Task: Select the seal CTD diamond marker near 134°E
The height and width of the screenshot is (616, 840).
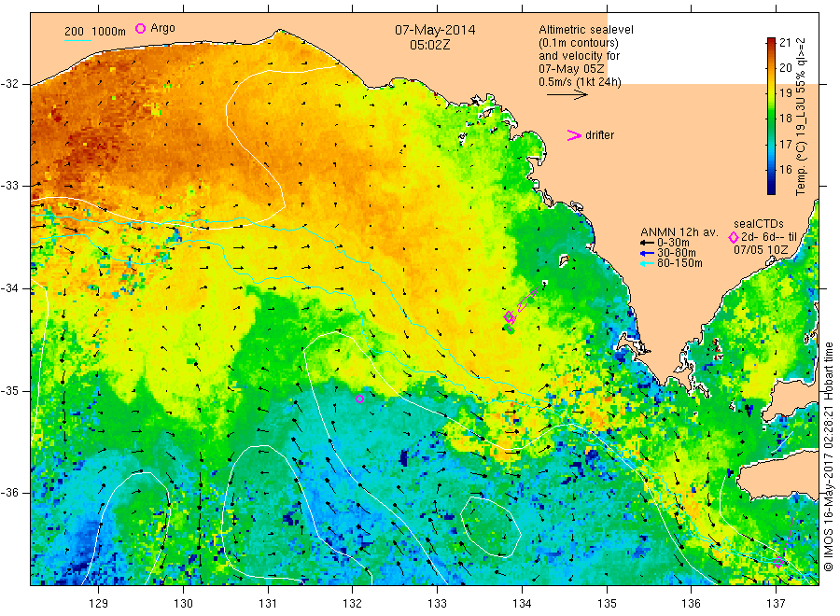Action: tap(509, 316)
